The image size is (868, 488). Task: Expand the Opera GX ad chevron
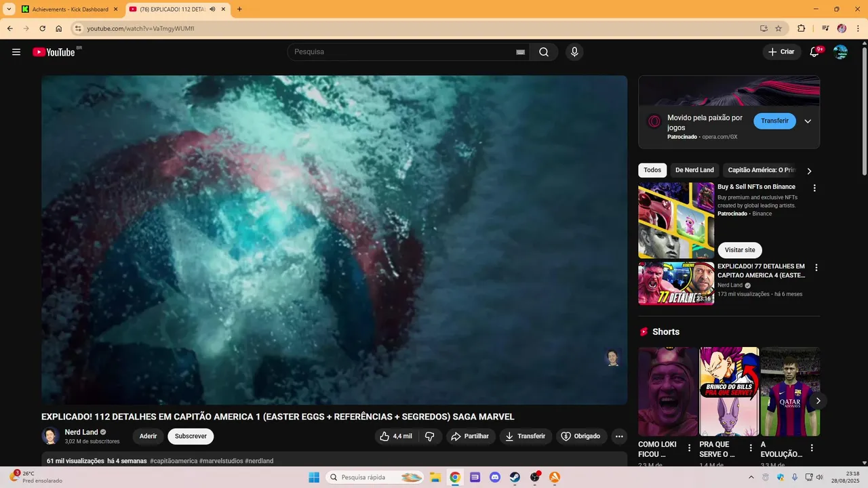point(808,121)
